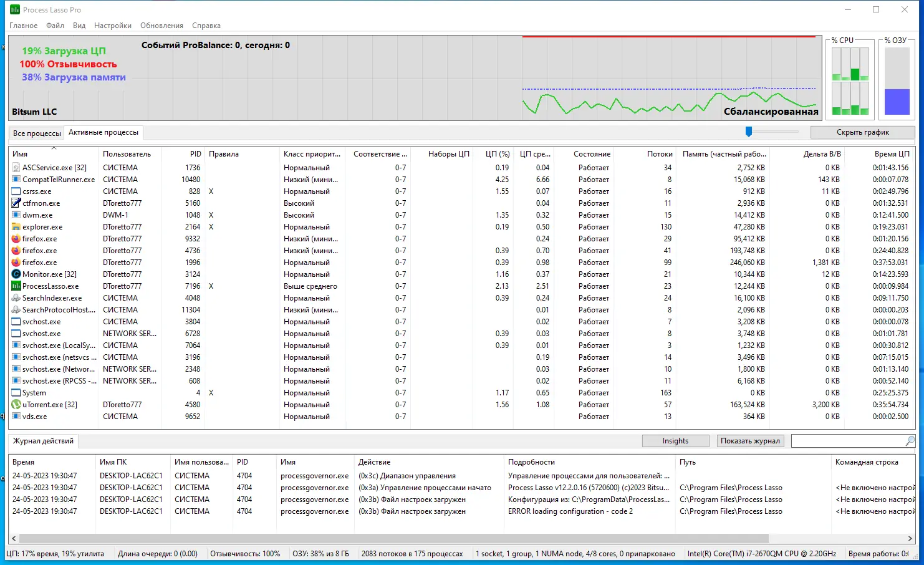Select the svchost.exe (LocalSy... icon
The height and width of the screenshot is (565, 924).
[16, 345]
